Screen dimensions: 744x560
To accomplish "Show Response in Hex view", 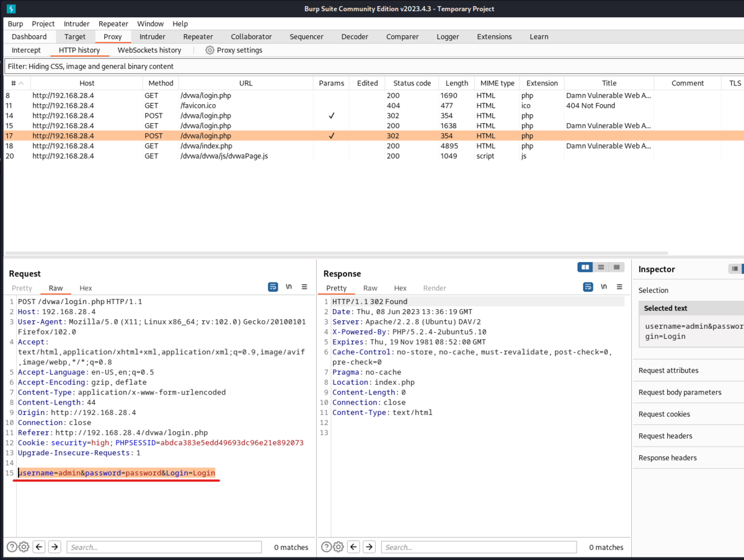I will point(401,288).
